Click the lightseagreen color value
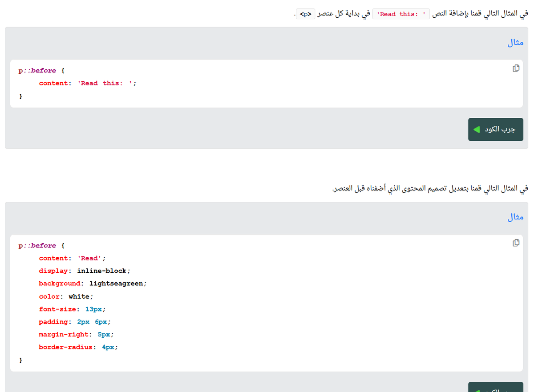The image size is (534, 392). pos(117,284)
